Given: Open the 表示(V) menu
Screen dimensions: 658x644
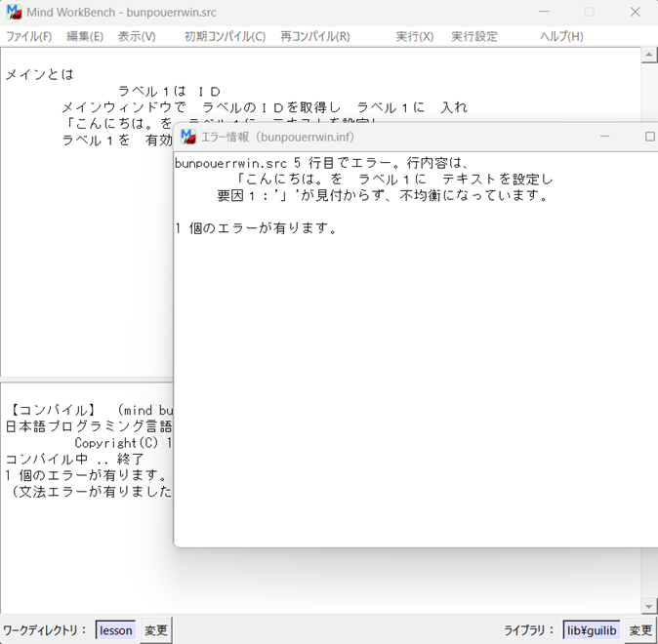Looking at the screenshot, I should [137, 36].
